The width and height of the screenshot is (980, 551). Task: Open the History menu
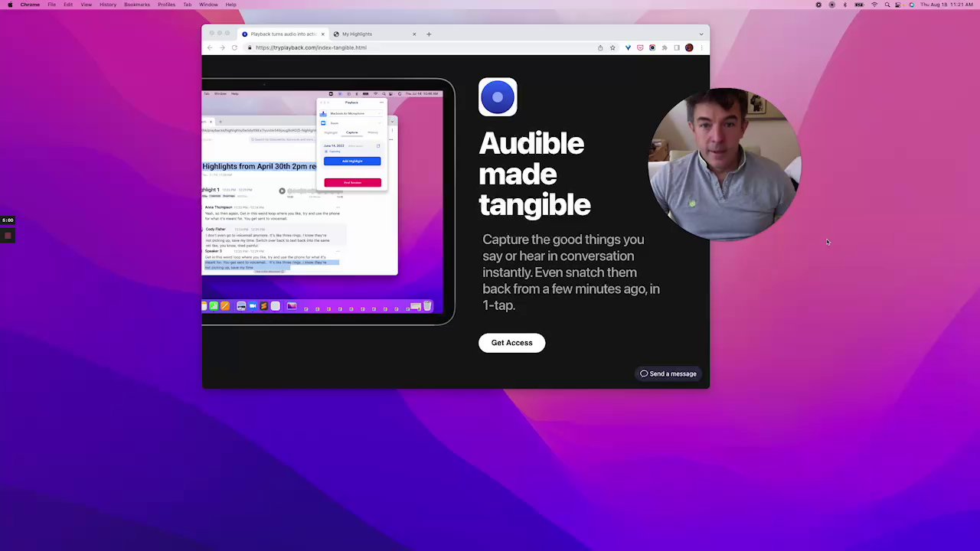pyautogui.click(x=108, y=5)
